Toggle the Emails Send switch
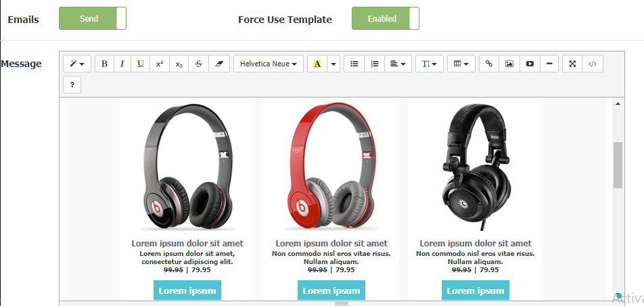This screenshot has width=644, height=306. pos(93,18)
